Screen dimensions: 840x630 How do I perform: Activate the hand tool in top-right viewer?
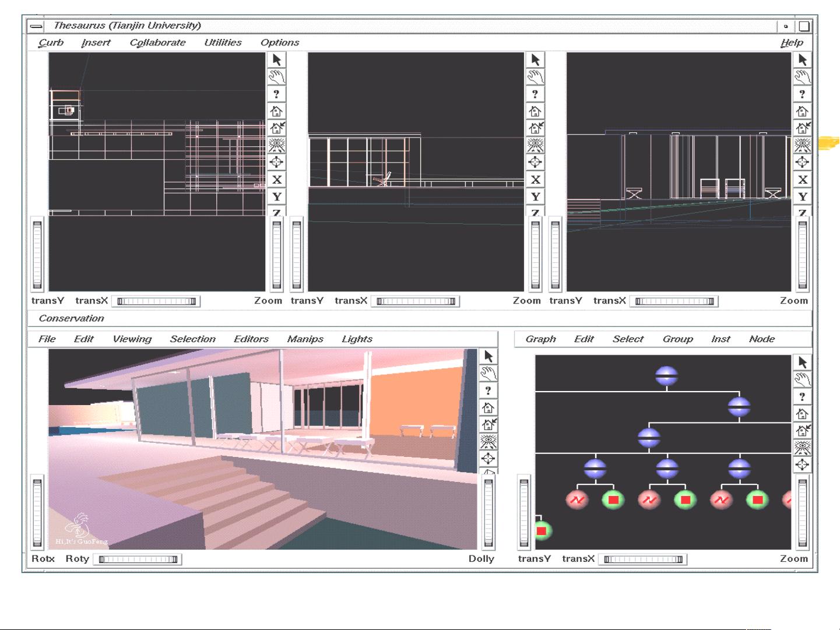tap(802, 77)
